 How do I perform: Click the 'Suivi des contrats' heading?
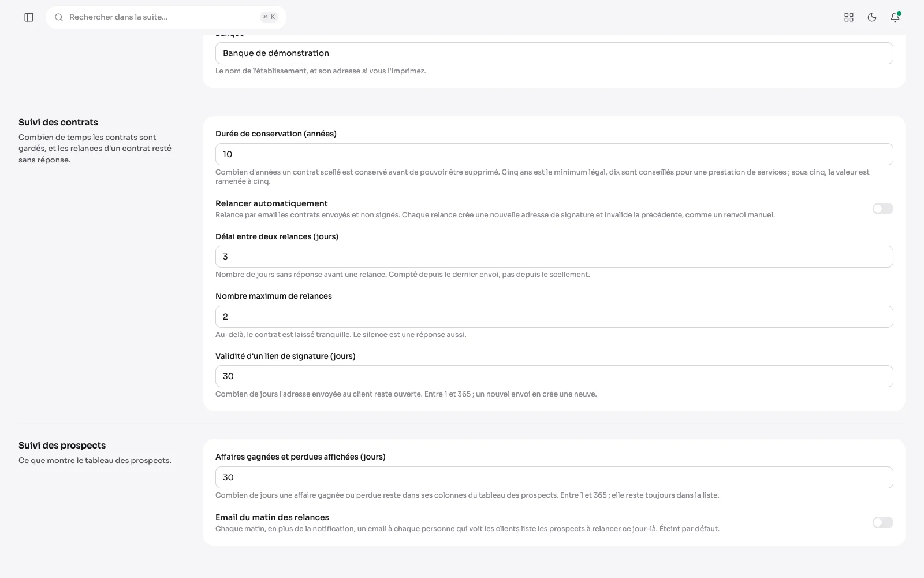[x=58, y=123]
